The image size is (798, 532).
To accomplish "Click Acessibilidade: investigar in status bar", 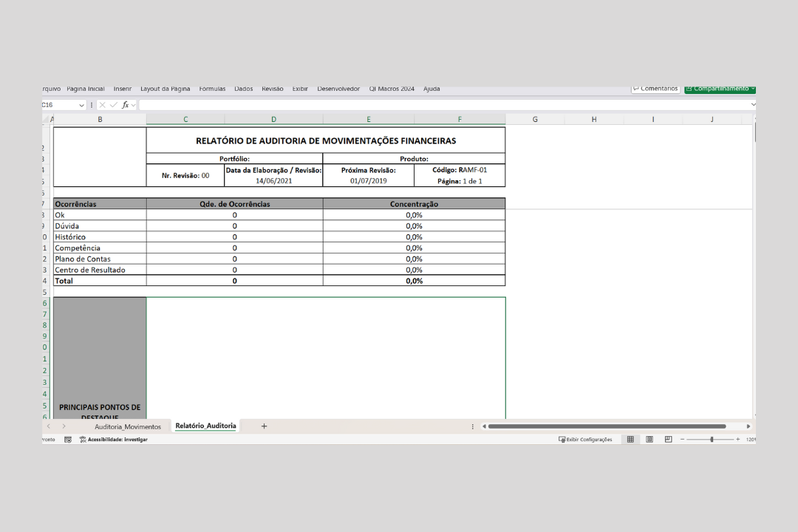I will (x=114, y=439).
